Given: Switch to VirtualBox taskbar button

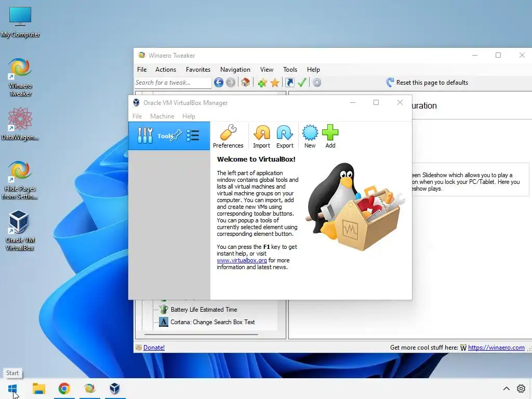Looking at the screenshot, I should click(115, 388).
